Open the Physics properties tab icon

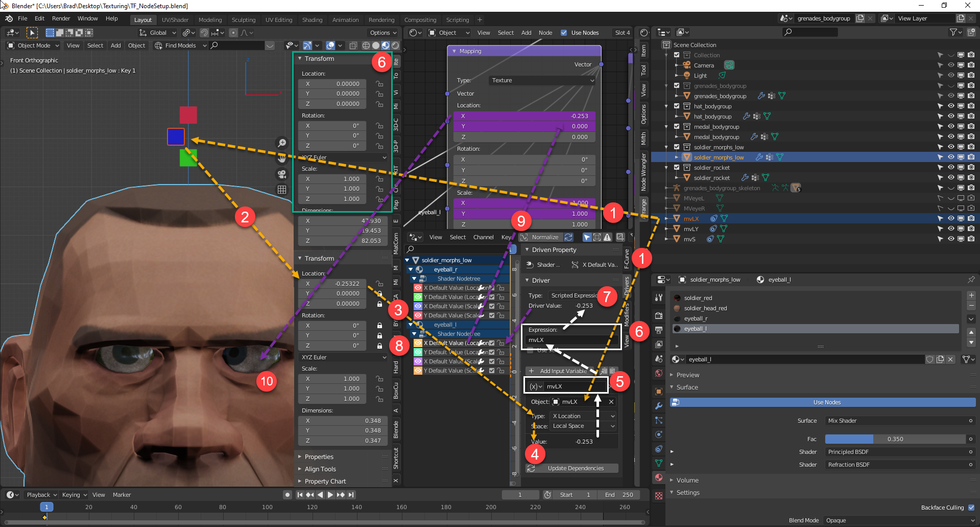[659, 434]
